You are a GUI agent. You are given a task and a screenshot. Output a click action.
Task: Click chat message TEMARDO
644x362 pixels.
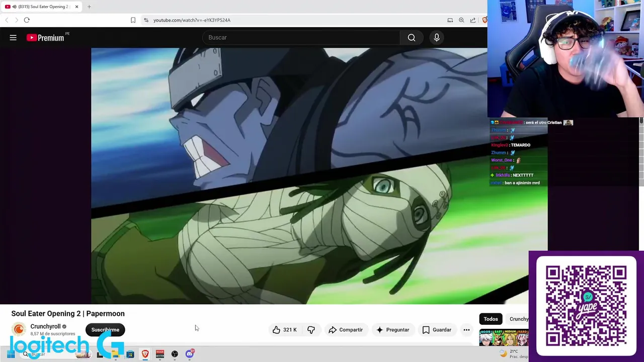pyautogui.click(x=520, y=145)
